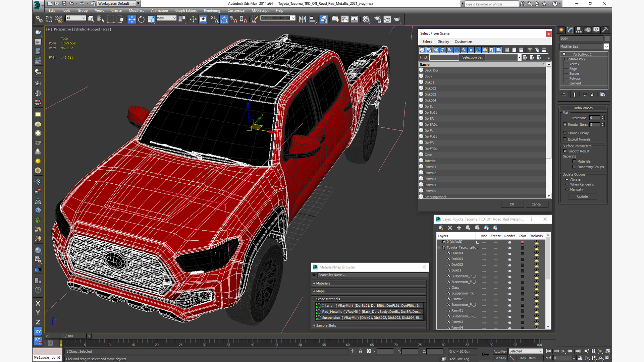
Task: Expand Sample Slots in Material Browser
Action: coord(368,325)
